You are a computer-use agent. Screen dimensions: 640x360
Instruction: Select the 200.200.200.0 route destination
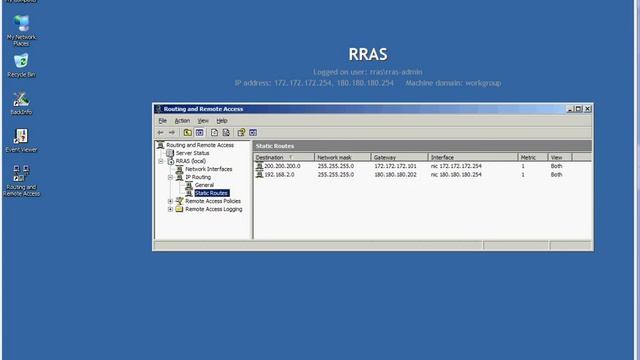point(282,166)
